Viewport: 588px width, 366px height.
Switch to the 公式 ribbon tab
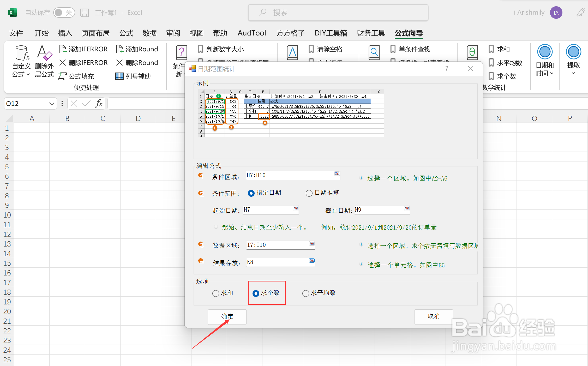(126, 33)
